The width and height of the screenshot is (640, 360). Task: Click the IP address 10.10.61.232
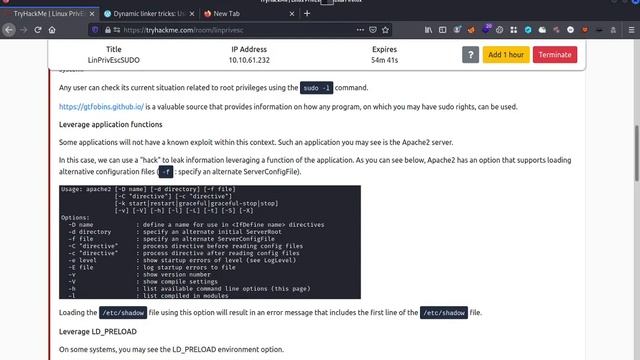(249, 60)
